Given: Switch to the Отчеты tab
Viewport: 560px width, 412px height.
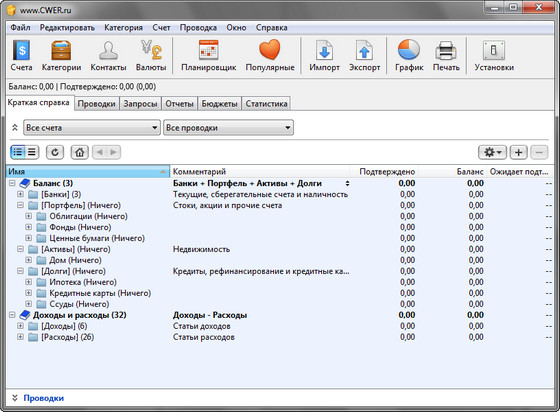Looking at the screenshot, I should 179,104.
